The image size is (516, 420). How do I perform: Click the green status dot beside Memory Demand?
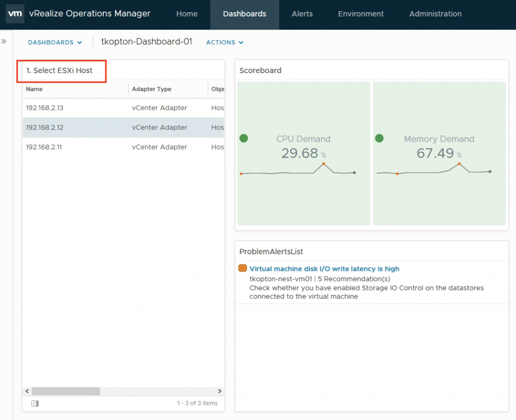coord(379,138)
